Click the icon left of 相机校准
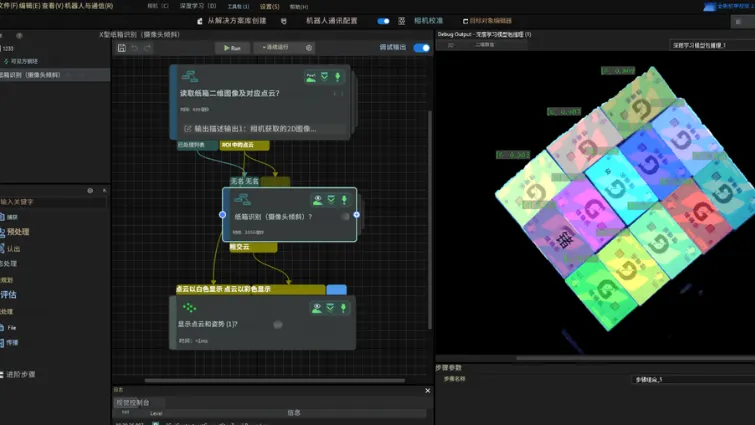 click(402, 21)
